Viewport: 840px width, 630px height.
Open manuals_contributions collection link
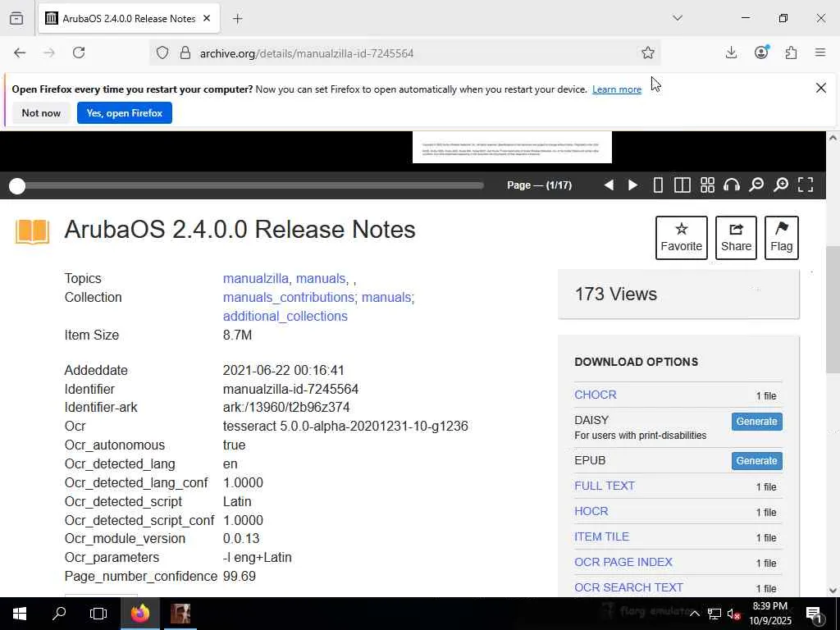pyautogui.click(x=288, y=297)
